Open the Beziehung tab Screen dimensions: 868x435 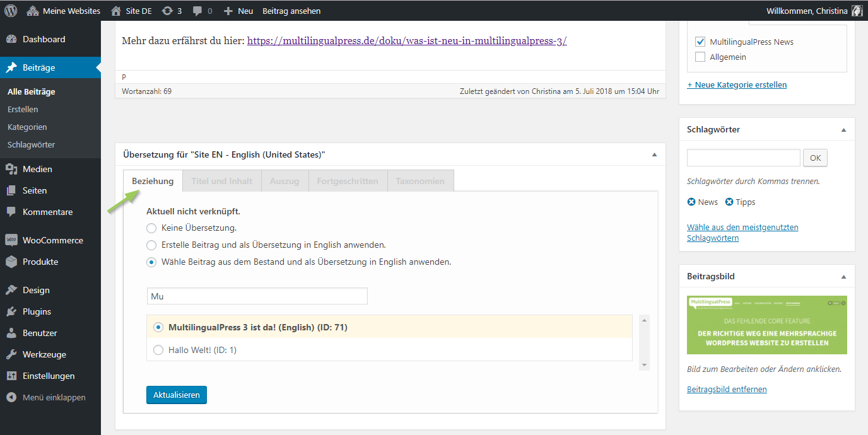click(x=153, y=181)
